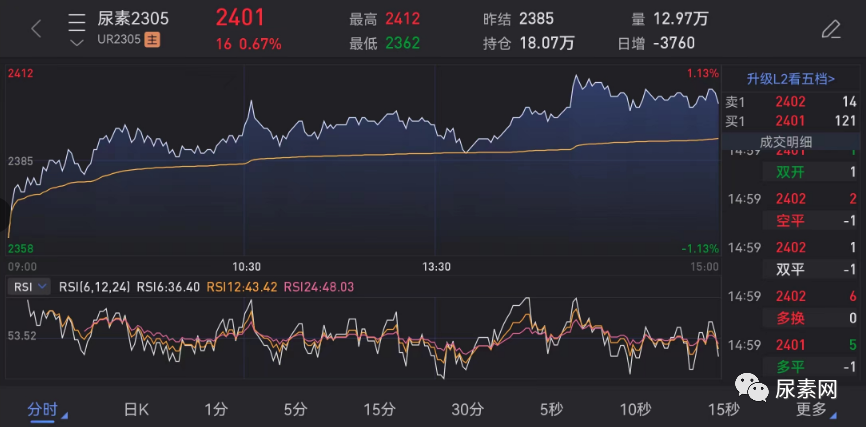Expand the chevron below the menu icon
866x427 pixels.
pyautogui.click(x=77, y=43)
